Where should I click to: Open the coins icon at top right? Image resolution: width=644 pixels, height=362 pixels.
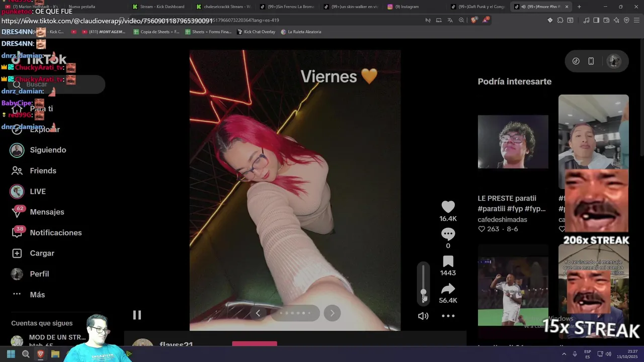pos(576,61)
